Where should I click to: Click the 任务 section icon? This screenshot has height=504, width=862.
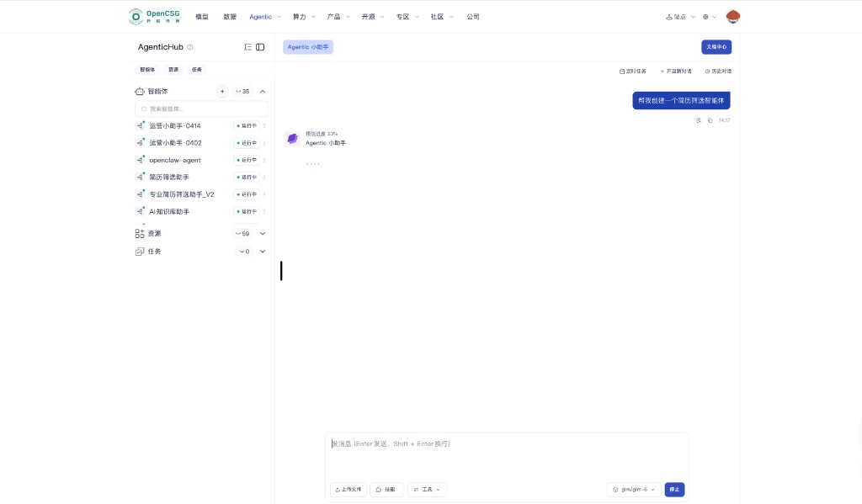pos(140,252)
